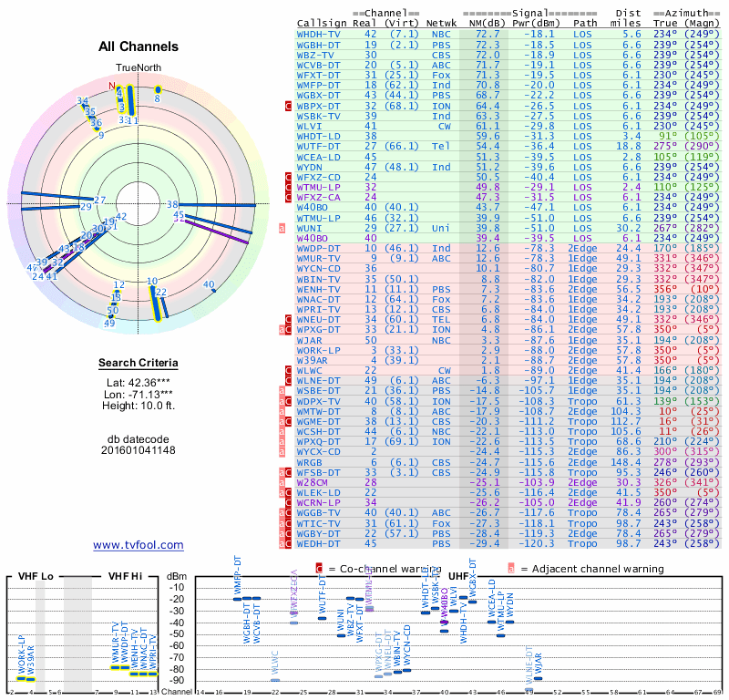Image resolution: width=729 pixels, height=700 pixels.
Task: Click the red co-channel warning legend icon
Action: (x=319, y=567)
